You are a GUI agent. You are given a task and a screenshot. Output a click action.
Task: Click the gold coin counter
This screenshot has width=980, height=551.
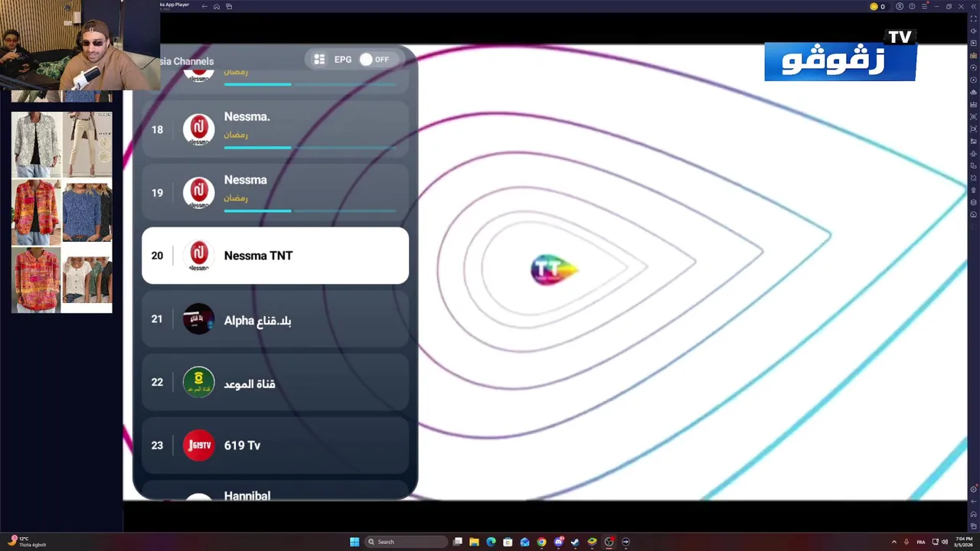tap(877, 6)
